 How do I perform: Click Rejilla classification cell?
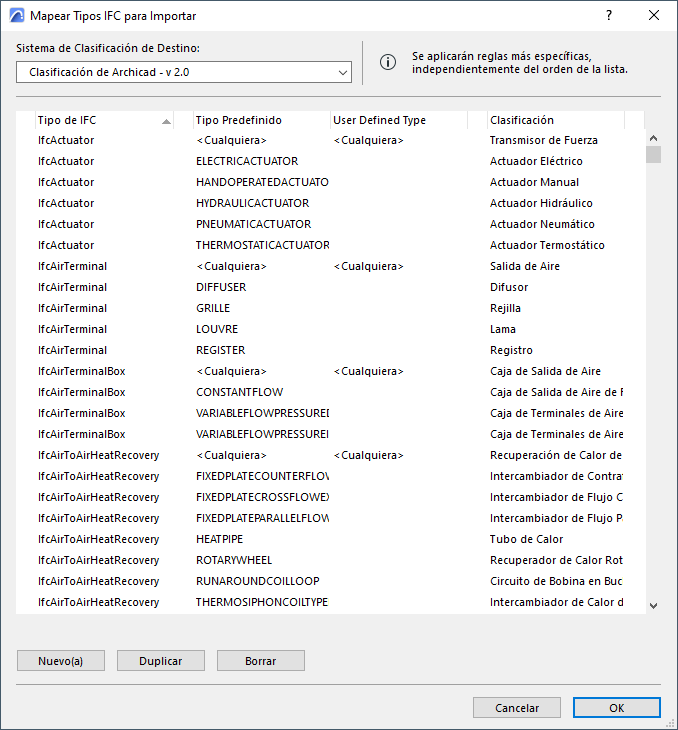coord(505,308)
